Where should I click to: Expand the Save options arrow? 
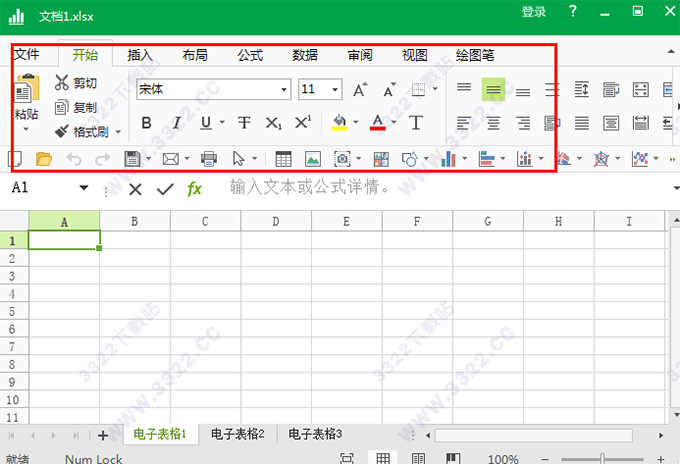point(148,159)
